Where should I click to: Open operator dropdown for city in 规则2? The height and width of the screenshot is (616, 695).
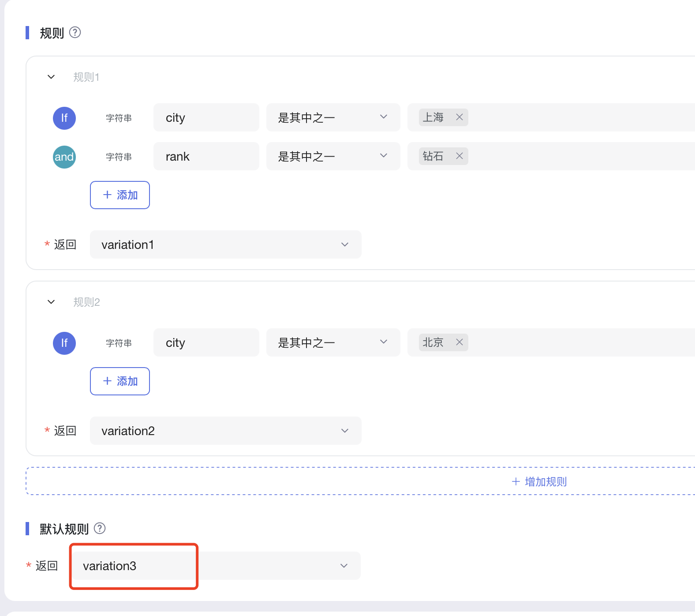coord(333,342)
